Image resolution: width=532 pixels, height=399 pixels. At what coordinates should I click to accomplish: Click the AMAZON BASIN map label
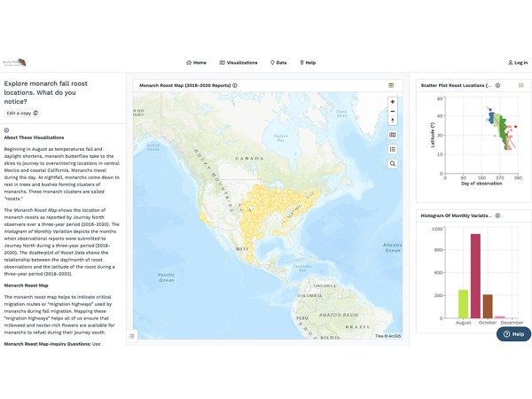pyautogui.click(x=339, y=315)
